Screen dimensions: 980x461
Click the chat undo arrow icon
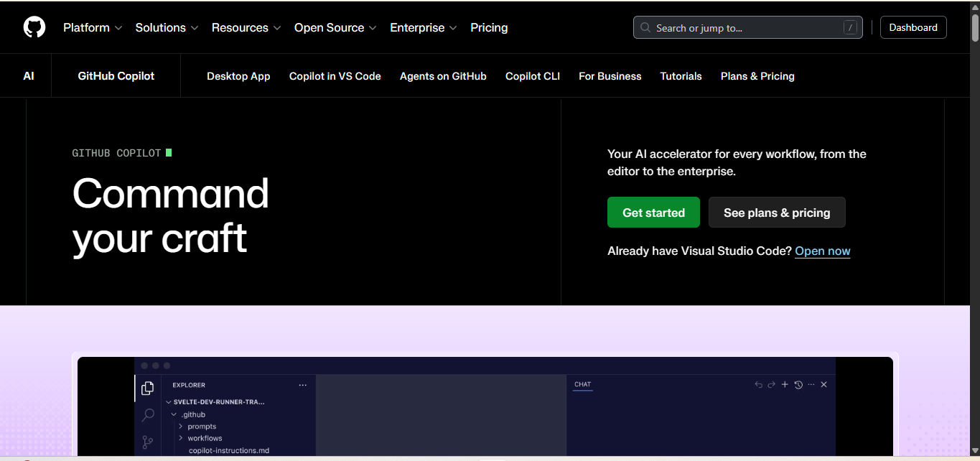click(759, 385)
